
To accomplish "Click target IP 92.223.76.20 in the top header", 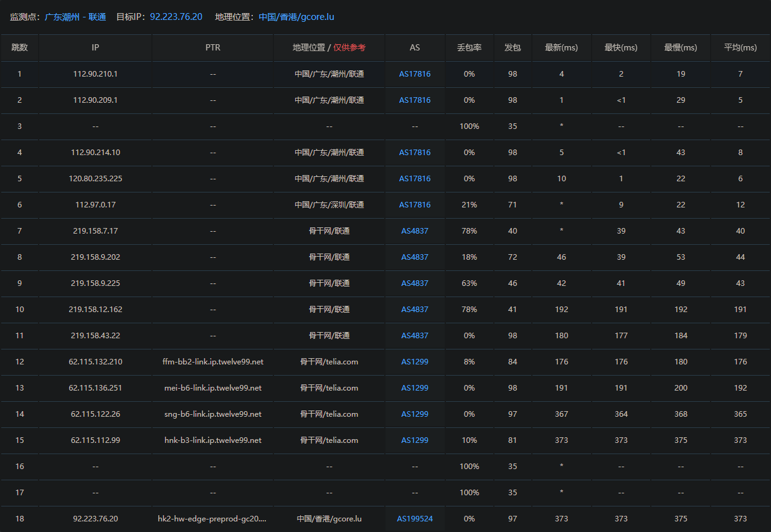I will [x=176, y=17].
